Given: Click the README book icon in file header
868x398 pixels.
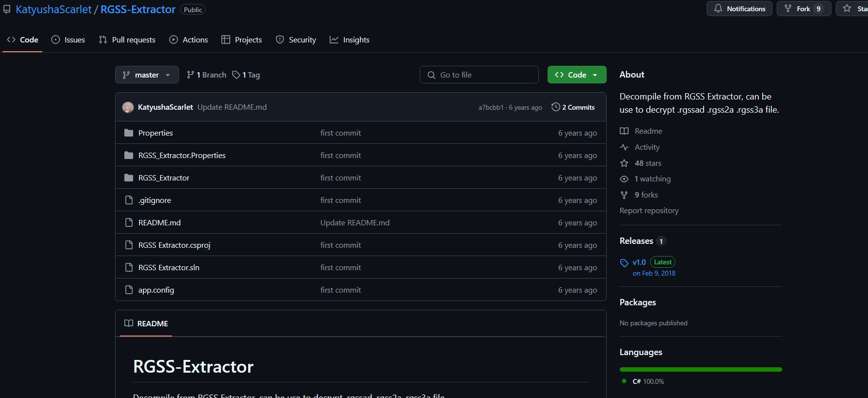Looking at the screenshot, I should tap(129, 323).
